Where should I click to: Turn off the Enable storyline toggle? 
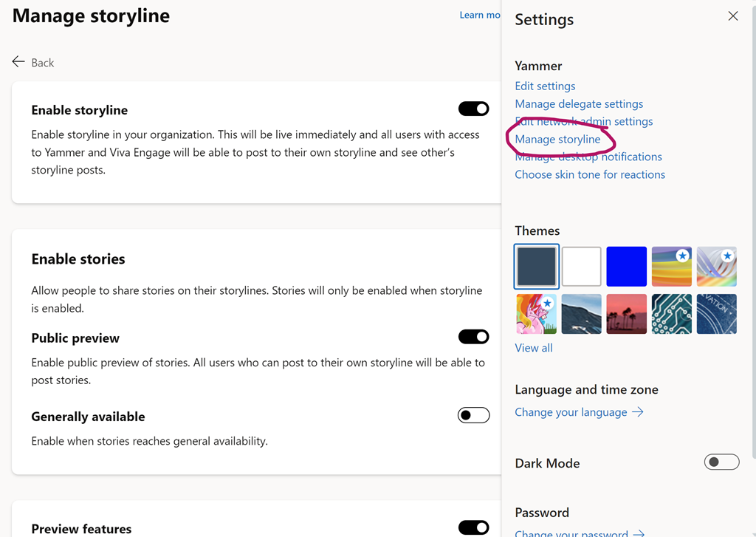473,109
